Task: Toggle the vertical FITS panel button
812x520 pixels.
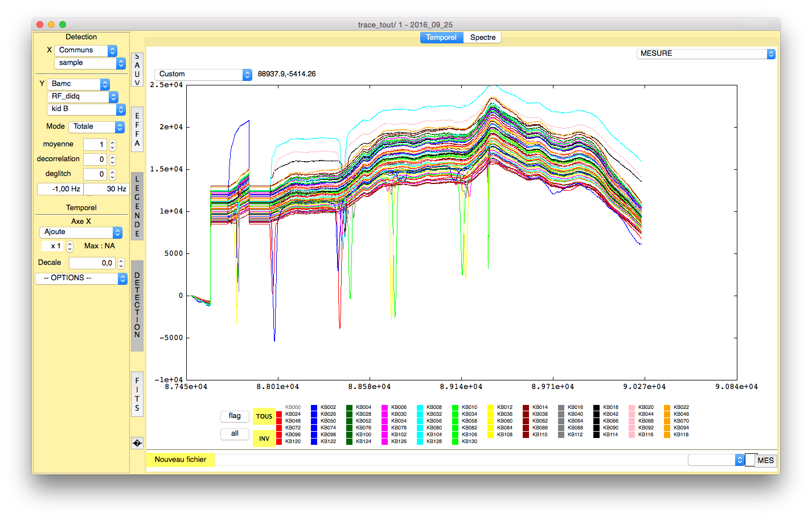Action: (137, 394)
